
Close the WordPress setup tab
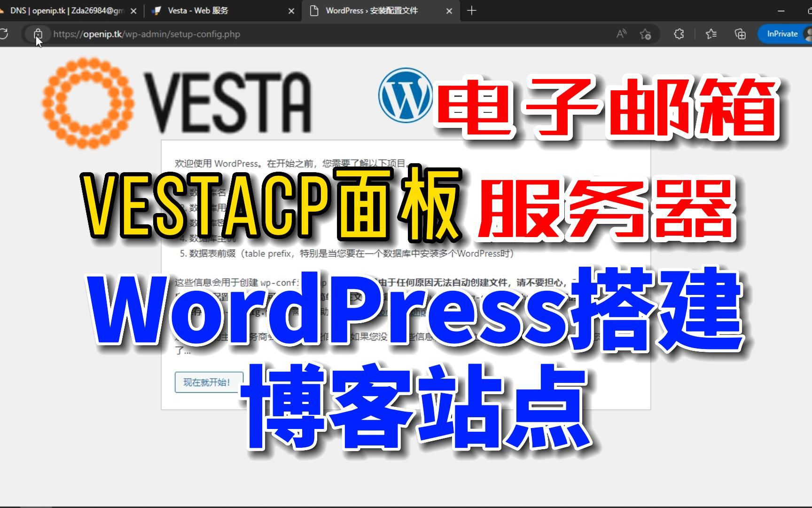point(449,11)
